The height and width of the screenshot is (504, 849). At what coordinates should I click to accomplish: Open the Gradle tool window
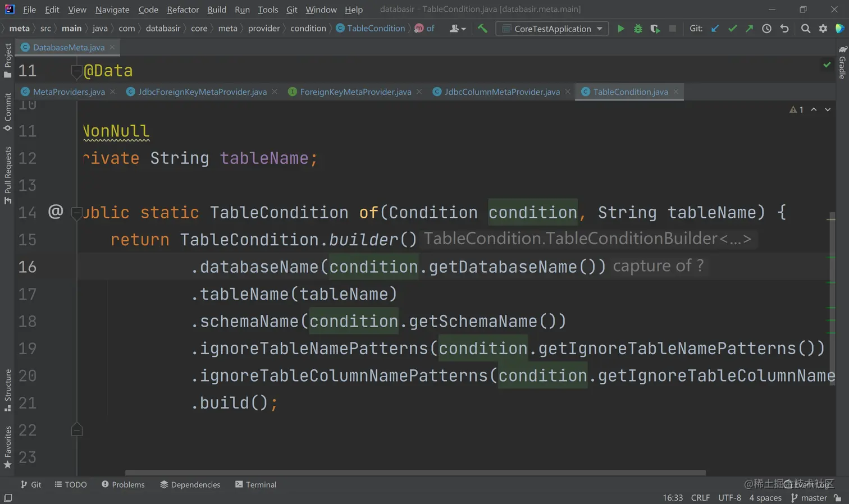(x=842, y=62)
